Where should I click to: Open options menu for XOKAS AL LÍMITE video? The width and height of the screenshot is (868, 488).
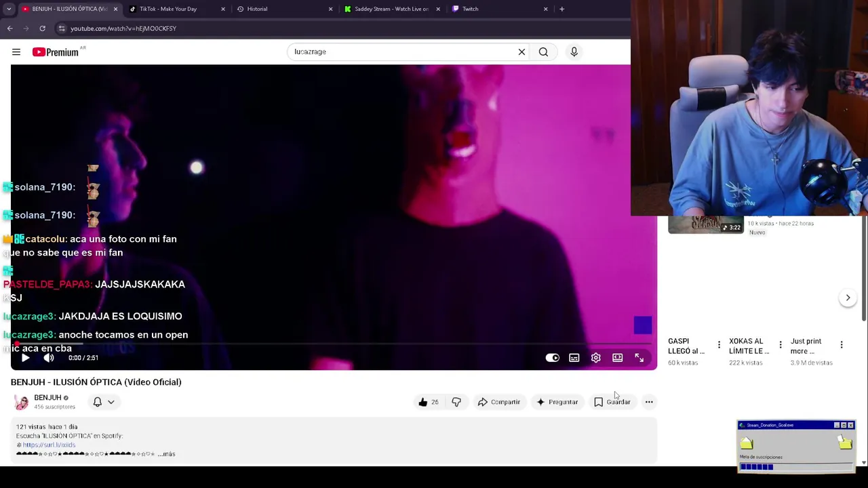click(x=781, y=345)
